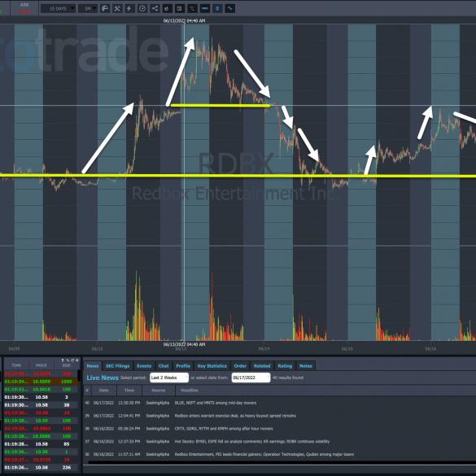
Task: Open 'Redbox Entertainment, PEI leads financial gainers' headline
Action: [264, 454]
